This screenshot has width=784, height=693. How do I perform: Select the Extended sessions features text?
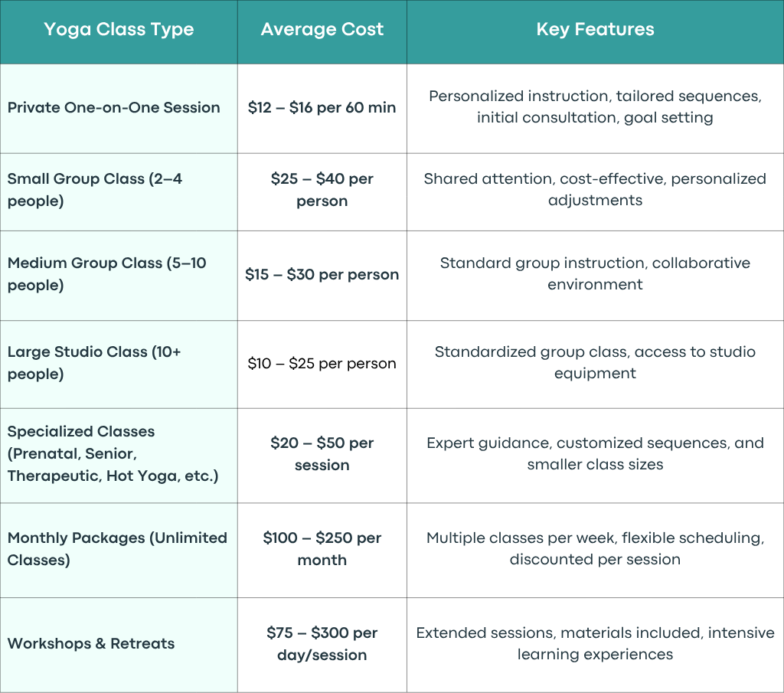[595, 643]
